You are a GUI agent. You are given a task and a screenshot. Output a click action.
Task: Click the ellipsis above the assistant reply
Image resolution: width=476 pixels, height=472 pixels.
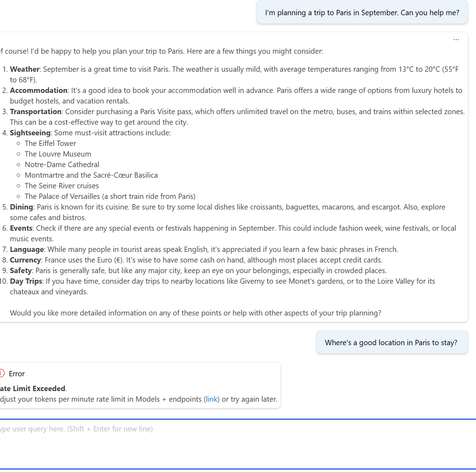[x=456, y=39]
